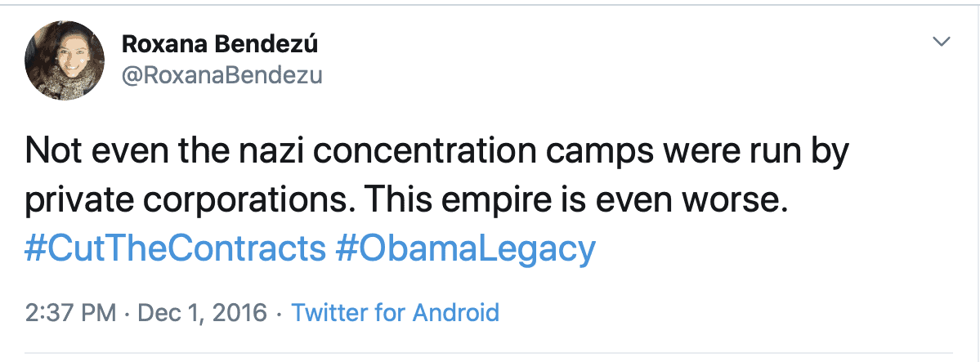The width and height of the screenshot is (980, 362).
Task: Open the tweet options chevron menu
Action: [941, 41]
